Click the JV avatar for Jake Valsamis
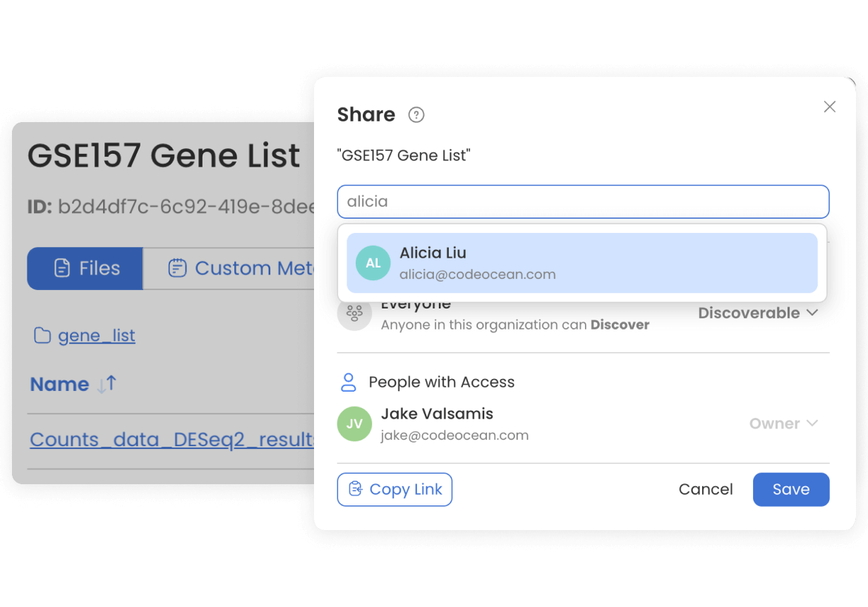Screen dimensions: 868x607 point(354,423)
